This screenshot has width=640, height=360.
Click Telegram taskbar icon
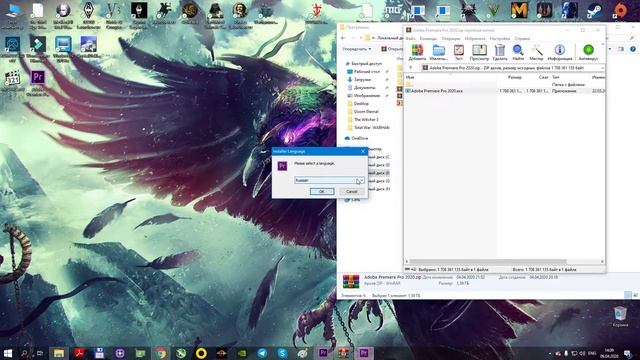pos(262,353)
